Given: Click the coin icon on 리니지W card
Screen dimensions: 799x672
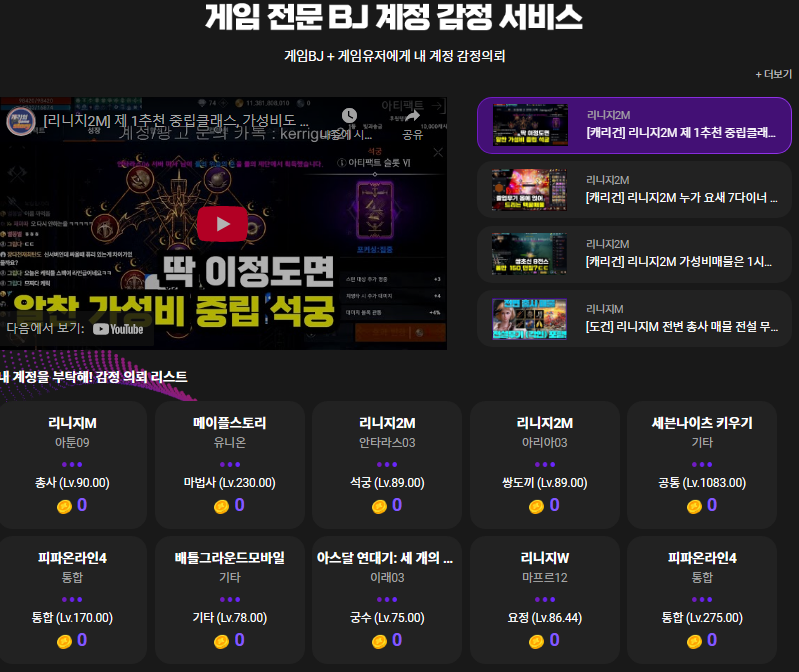Looking at the screenshot, I should [537, 642].
